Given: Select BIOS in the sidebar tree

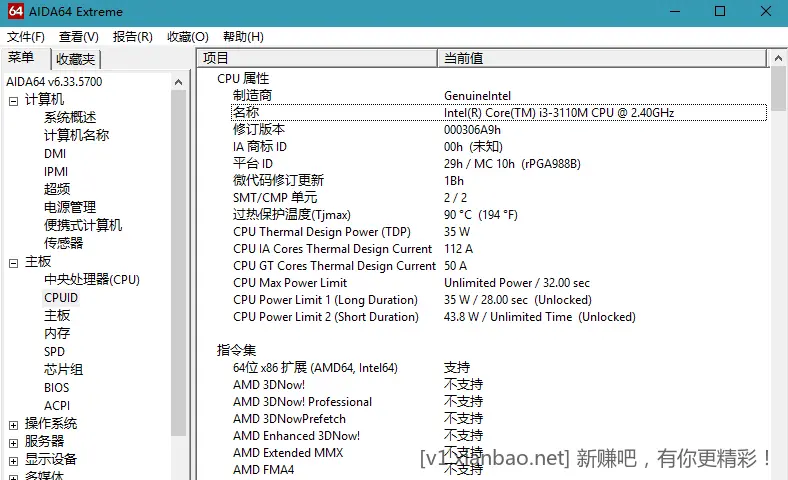Looking at the screenshot, I should (x=56, y=388).
